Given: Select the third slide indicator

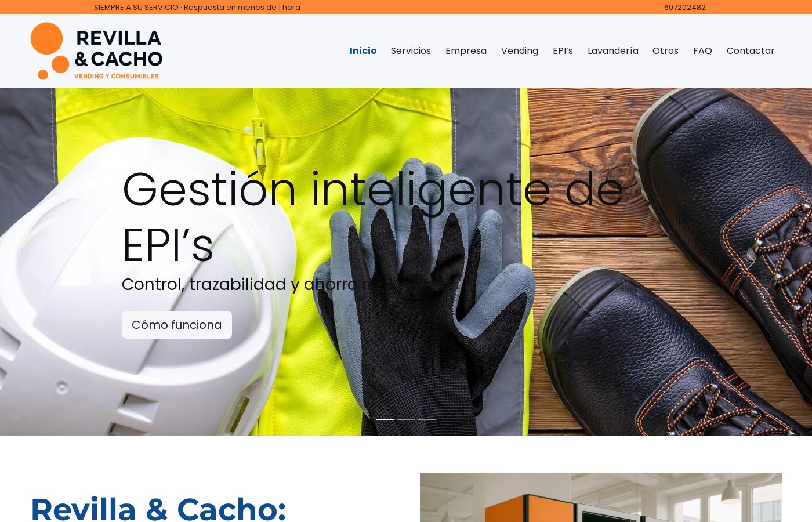Looking at the screenshot, I should pos(427,419).
